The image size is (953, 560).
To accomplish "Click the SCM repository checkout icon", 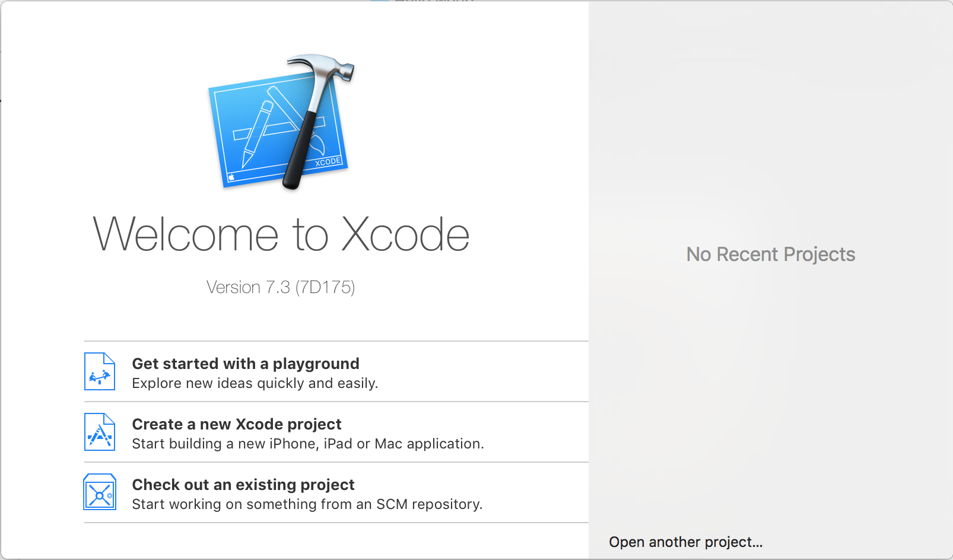I will click(100, 492).
